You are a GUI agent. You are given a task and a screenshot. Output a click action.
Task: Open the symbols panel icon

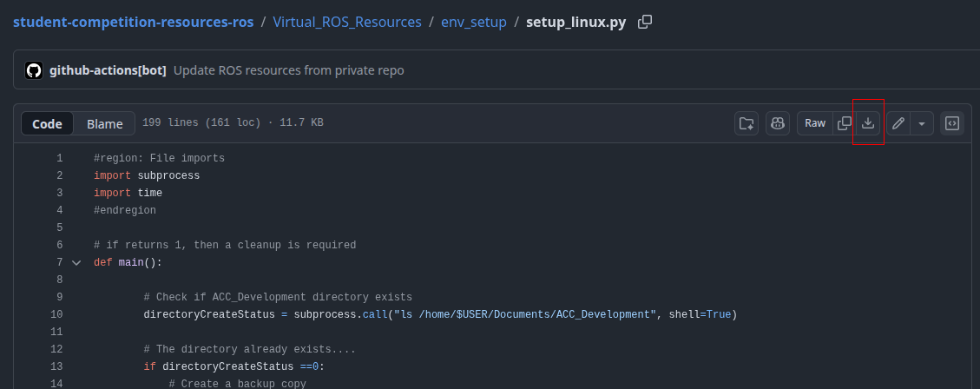951,123
